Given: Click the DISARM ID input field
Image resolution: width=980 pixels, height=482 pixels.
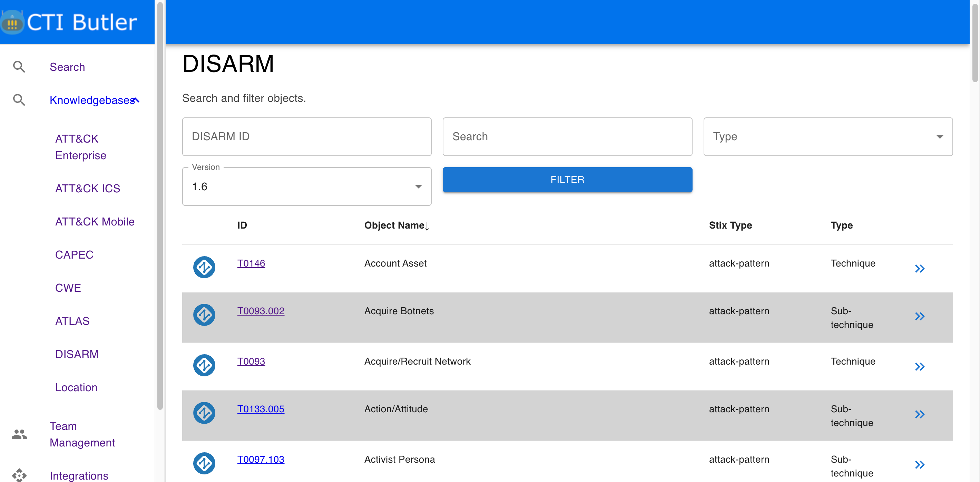Looking at the screenshot, I should (307, 137).
